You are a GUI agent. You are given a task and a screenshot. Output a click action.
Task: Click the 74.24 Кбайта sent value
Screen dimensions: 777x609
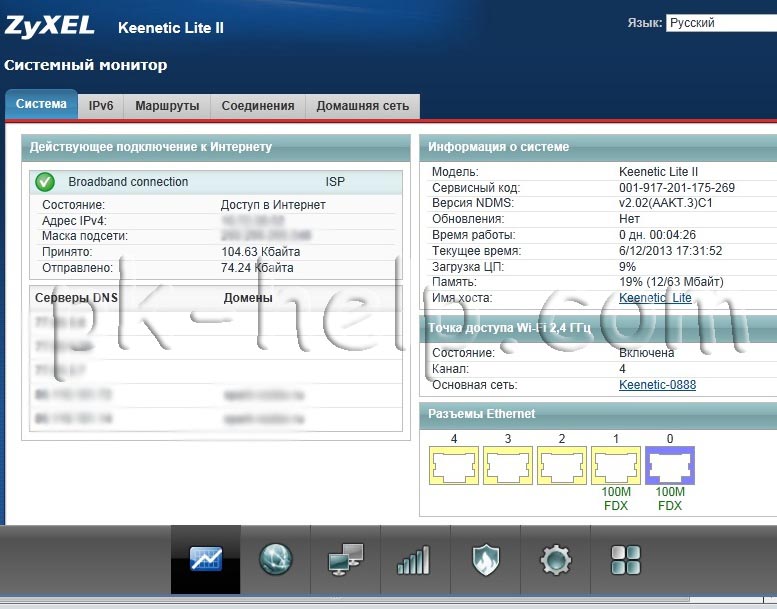tap(257, 268)
